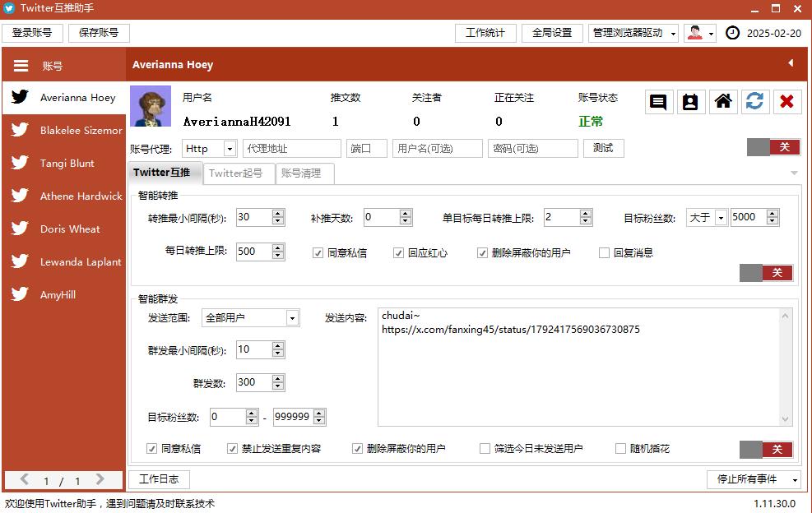This screenshot has height=513, width=812.
Task: Click the 端口 port input field
Action: click(x=367, y=149)
